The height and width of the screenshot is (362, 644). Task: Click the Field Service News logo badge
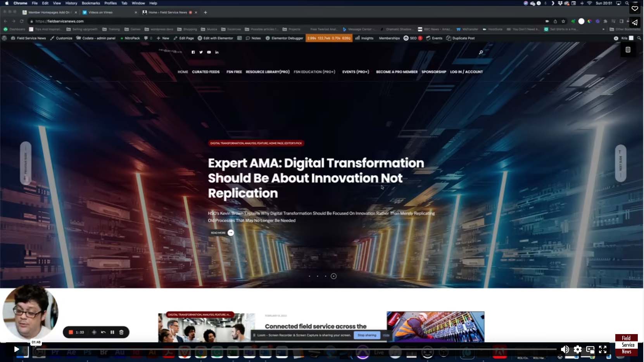(x=626, y=345)
